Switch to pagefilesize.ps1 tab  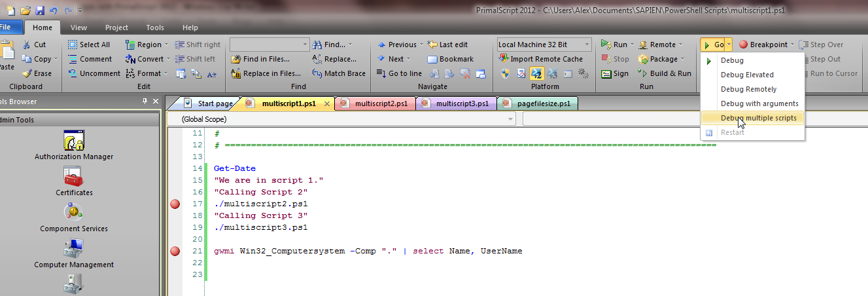click(538, 103)
